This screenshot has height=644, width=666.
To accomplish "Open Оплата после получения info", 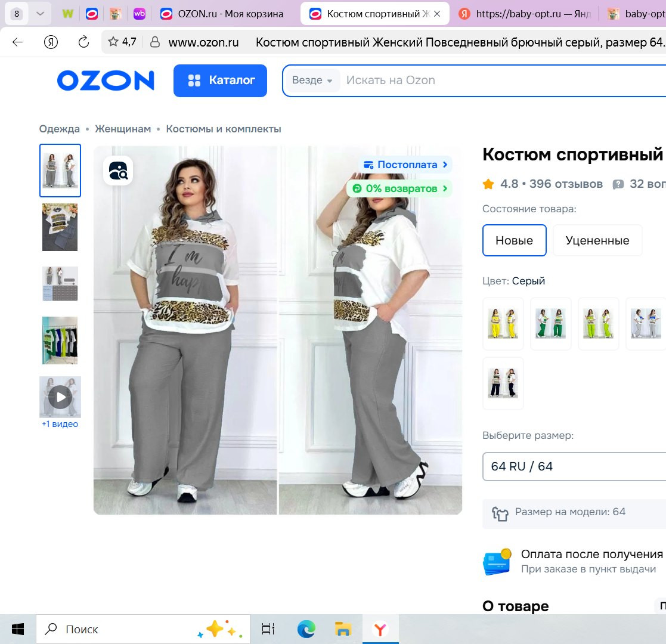I will (591, 554).
